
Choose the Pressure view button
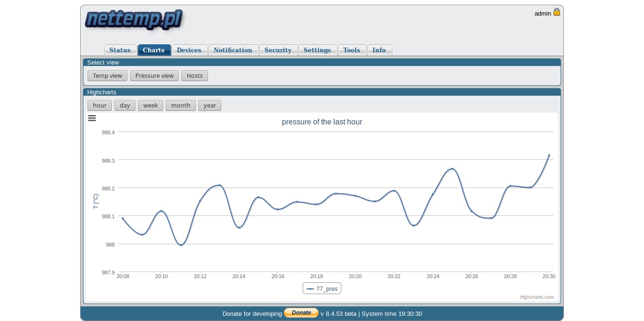(155, 76)
